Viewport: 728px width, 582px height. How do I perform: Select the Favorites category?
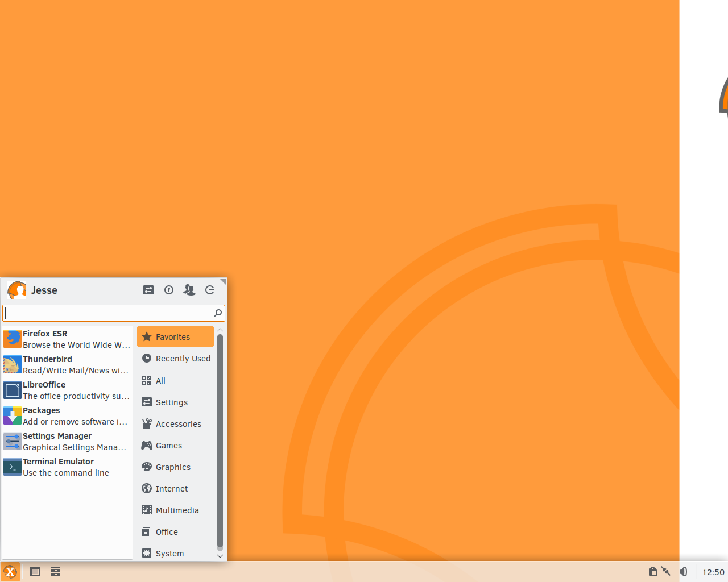(175, 337)
